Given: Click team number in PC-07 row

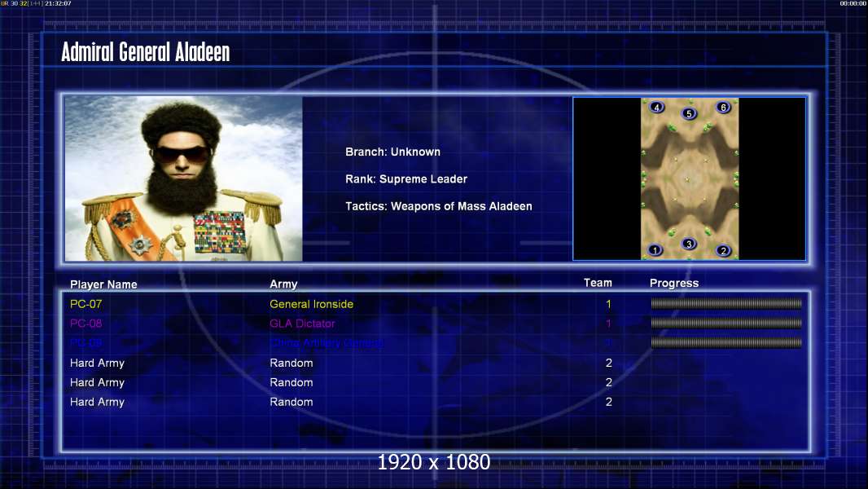Looking at the screenshot, I should [x=608, y=304].
